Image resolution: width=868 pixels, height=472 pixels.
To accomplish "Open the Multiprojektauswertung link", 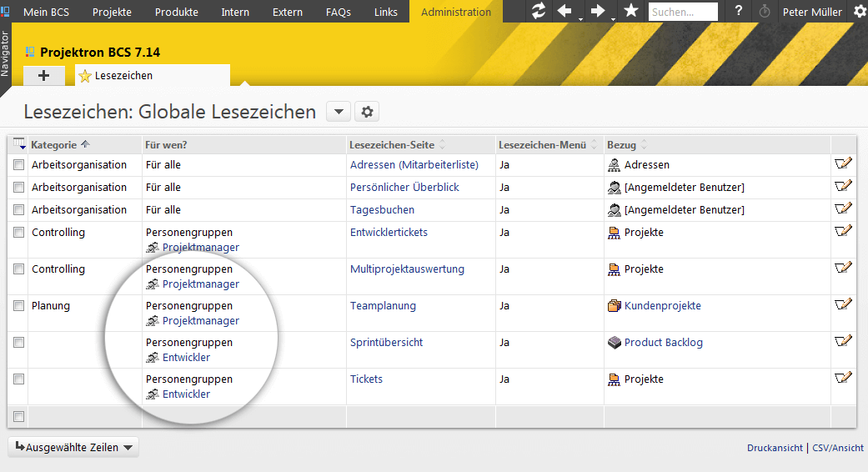I will (x=407, y=269).
